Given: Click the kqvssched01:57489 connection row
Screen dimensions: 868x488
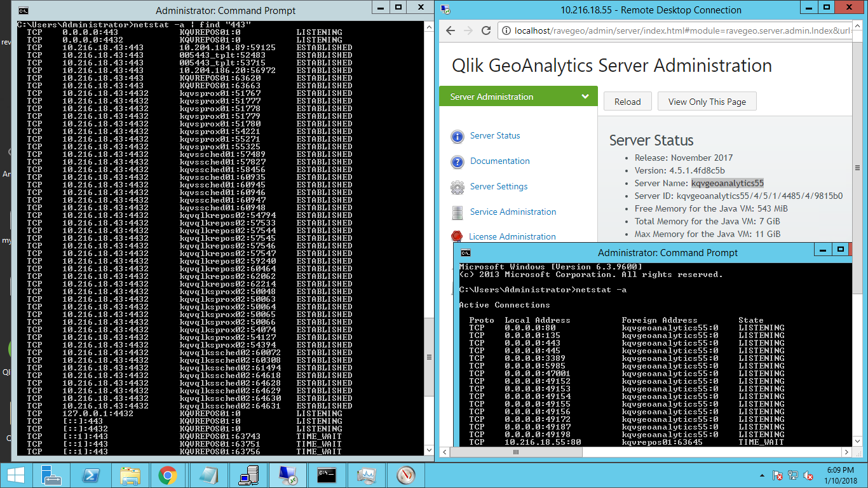Looking at the screenshot, I should pyautogui.click(x=189, y=154).
